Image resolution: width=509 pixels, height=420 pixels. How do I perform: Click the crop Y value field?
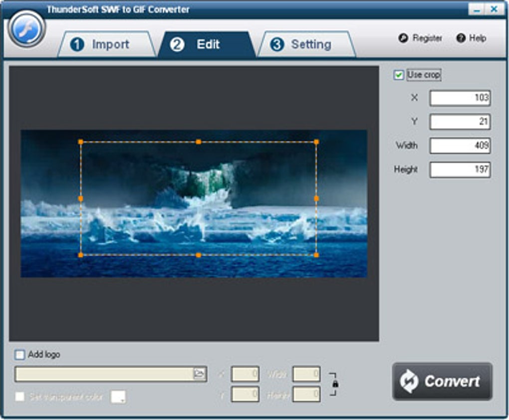pyautogui.click(x=460, y=122)
